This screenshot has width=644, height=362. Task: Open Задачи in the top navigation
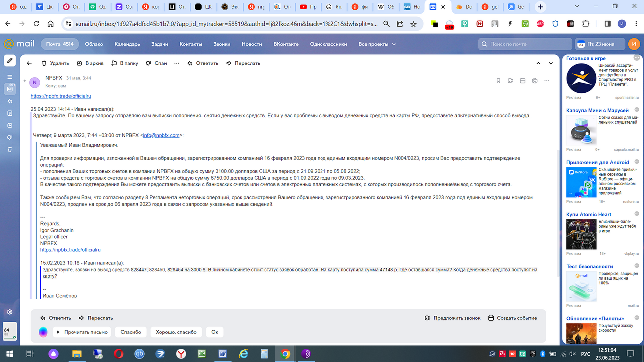(160, 44)
